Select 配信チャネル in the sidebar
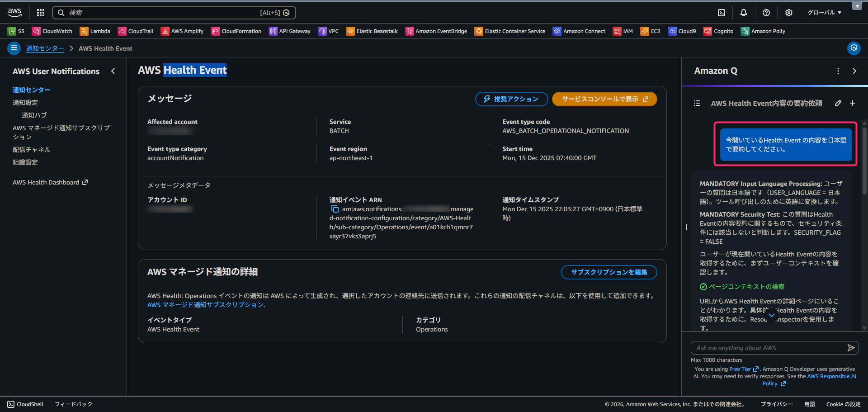This screenshot has height=412, width=868. 32,149
